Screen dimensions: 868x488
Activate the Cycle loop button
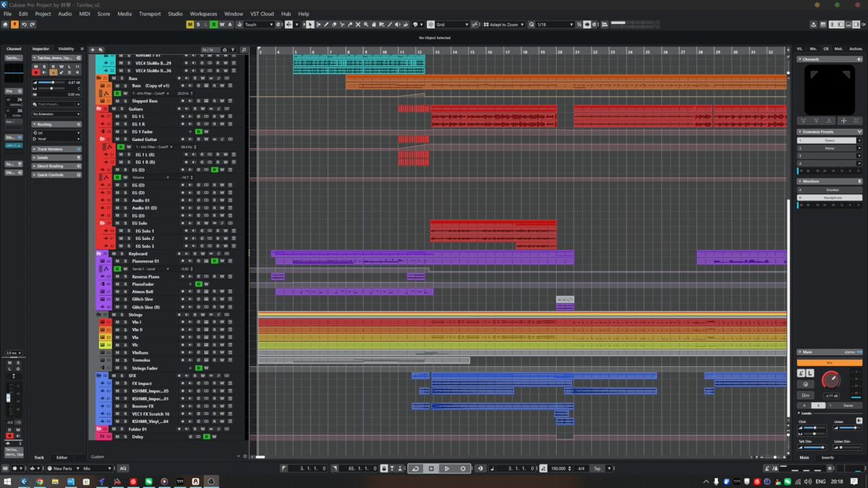415,468
